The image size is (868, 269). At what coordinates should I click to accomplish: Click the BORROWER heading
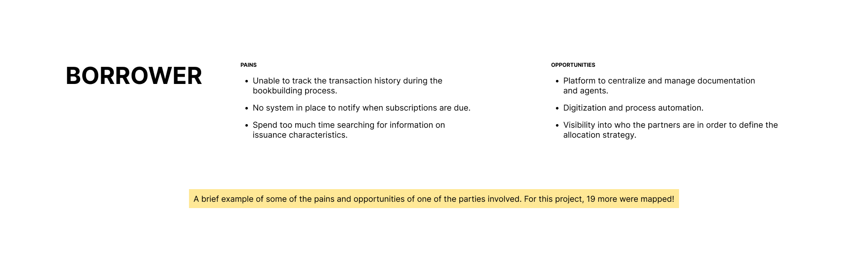point(134,76)
